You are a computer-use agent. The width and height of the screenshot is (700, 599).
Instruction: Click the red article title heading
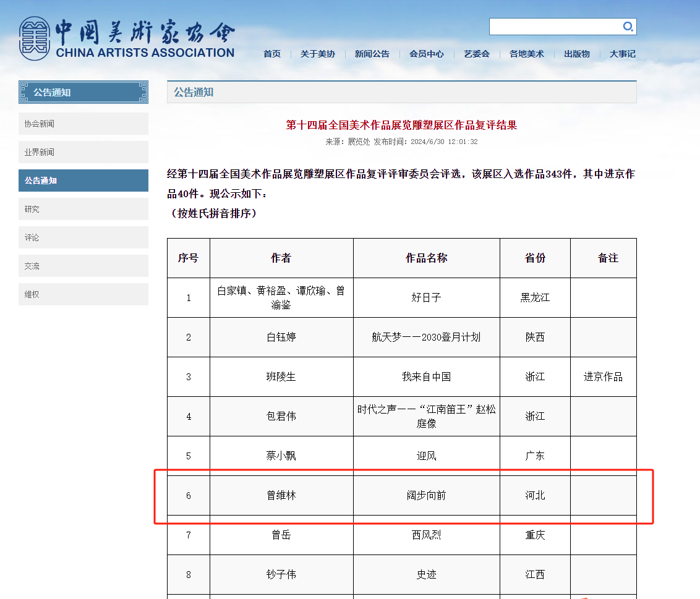[x=401, y=125]
